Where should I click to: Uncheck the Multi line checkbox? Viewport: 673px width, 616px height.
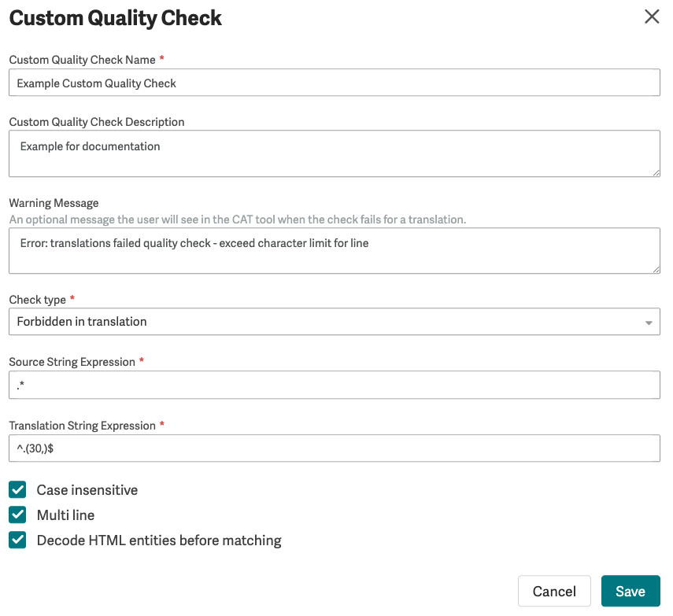(17, 515)
